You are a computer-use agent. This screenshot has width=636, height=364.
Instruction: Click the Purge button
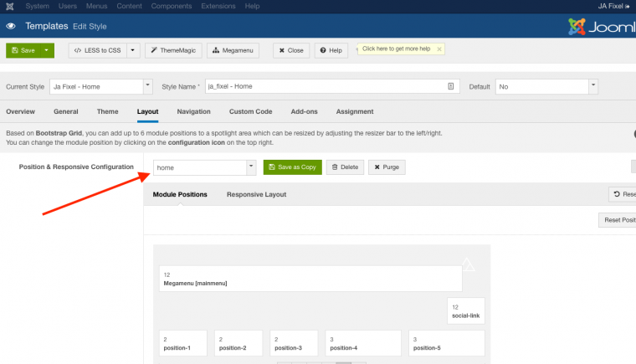(x=387, y=167)
